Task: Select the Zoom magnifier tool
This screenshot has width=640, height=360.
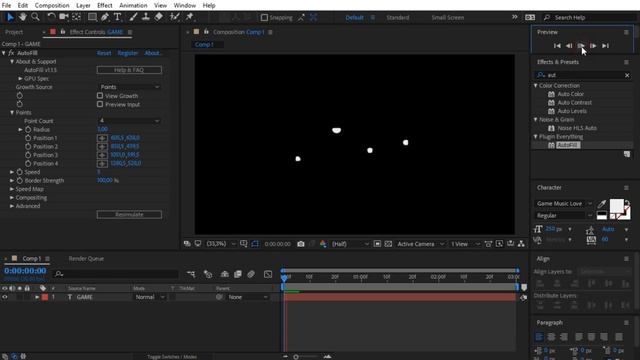Action: pos(36,17)
